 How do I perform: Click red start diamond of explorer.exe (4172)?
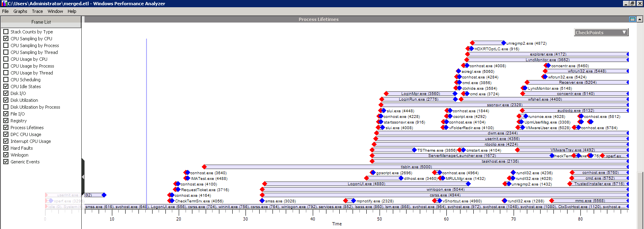point(467,54)
